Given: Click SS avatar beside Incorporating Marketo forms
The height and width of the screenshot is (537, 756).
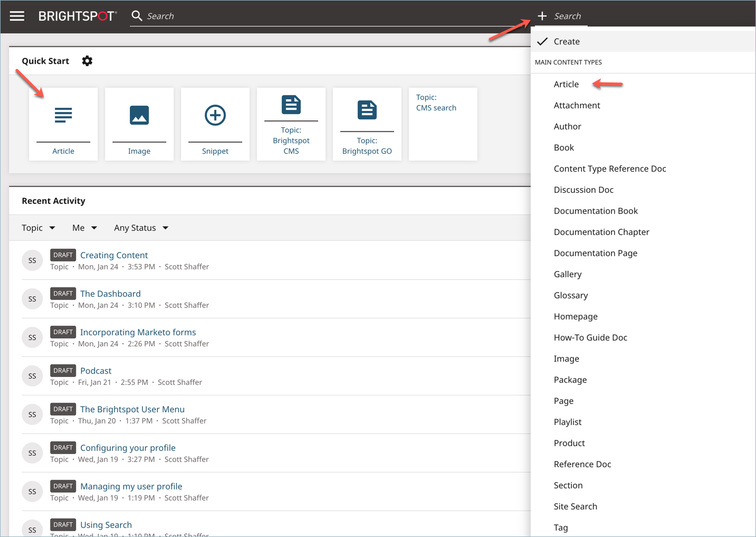Looking at the screenshot, I should [x=32, y=337].
